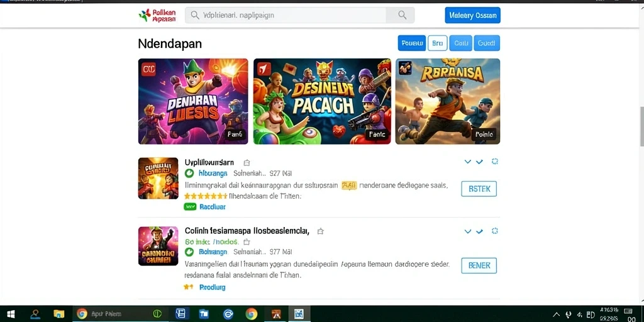
Task: Expand the second chevron in the Colinin fesiamaspa row
Action: (479, 231)
